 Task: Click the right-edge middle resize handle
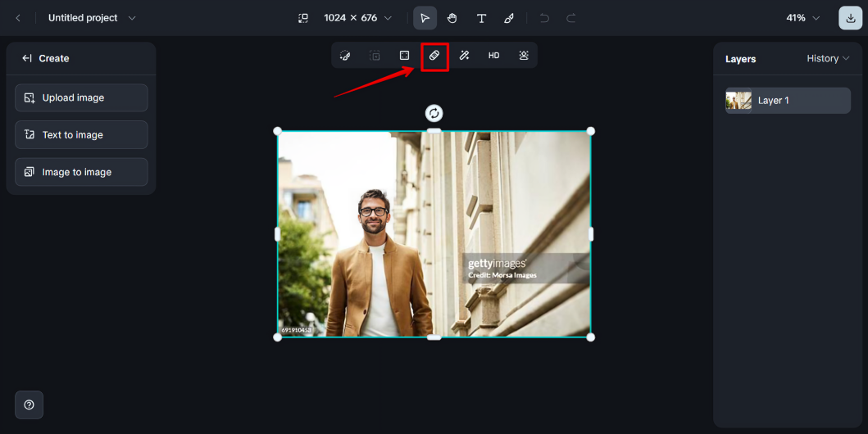(591, 234)
